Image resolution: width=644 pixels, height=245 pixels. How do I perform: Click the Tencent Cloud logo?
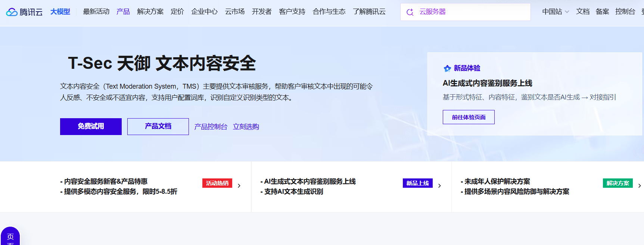(24, 12)
